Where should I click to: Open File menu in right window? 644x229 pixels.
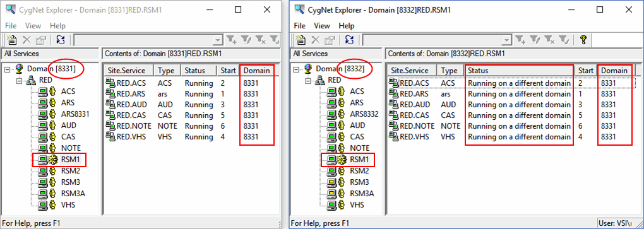pyautogui.click(x=299, y=25)
